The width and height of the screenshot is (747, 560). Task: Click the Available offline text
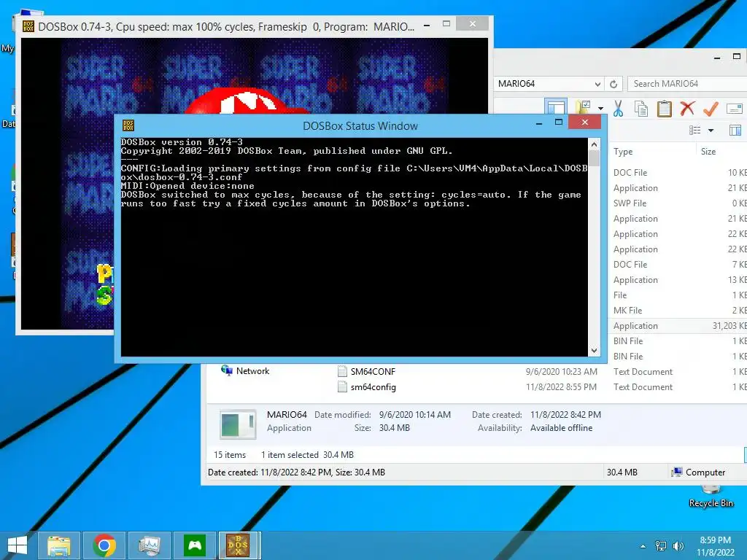pyautogui.click(x=561, y=428)
